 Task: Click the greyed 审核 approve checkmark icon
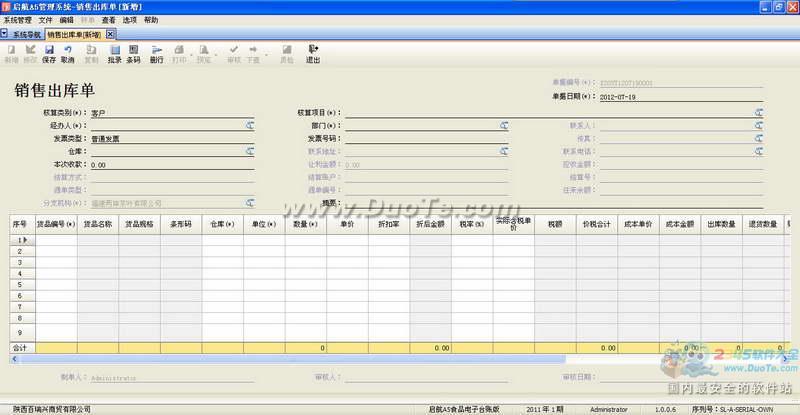[x=233, y=50]
